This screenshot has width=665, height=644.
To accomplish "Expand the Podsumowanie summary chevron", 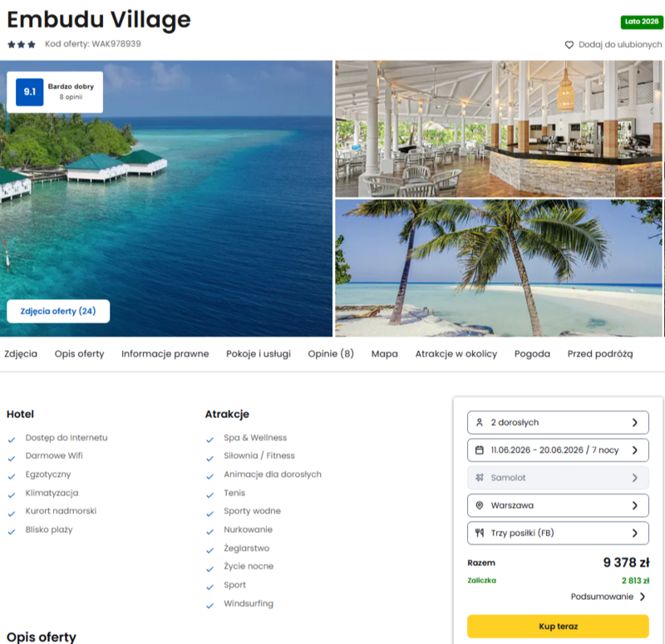I will (x=643, y=597).
